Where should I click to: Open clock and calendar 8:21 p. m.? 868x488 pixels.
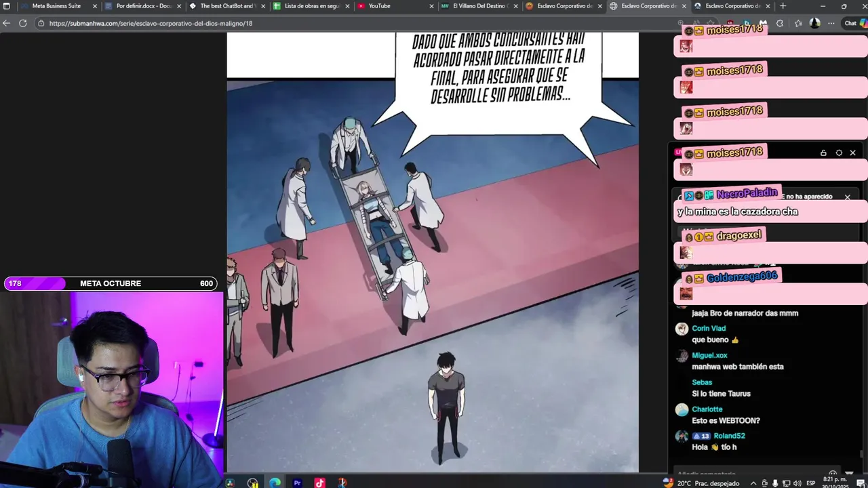coord(835,483)
